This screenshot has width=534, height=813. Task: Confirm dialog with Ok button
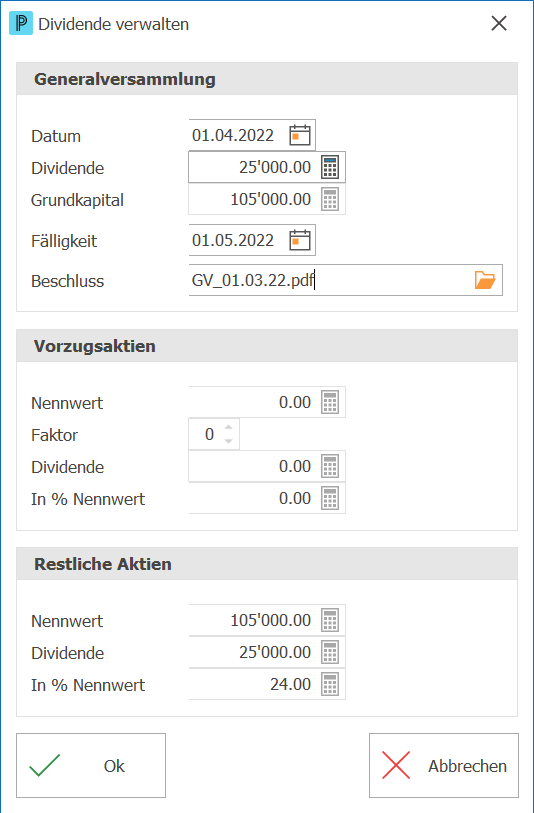(91, 765)
